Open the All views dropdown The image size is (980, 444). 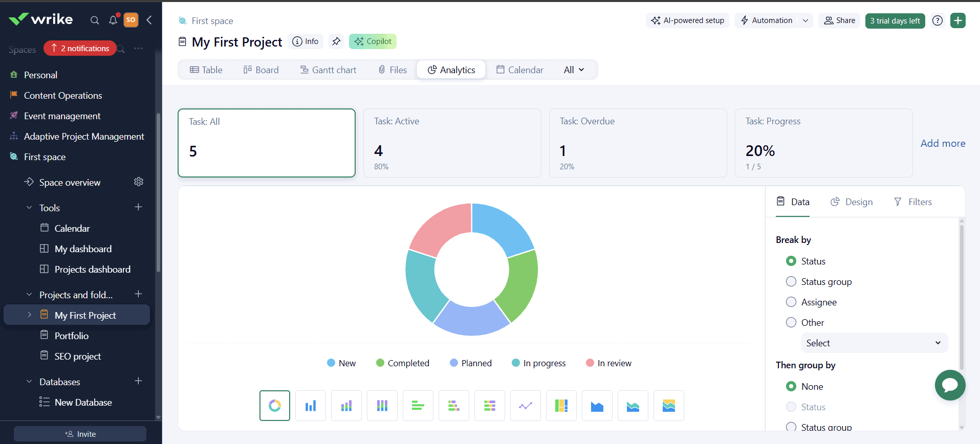pos(574,70)
